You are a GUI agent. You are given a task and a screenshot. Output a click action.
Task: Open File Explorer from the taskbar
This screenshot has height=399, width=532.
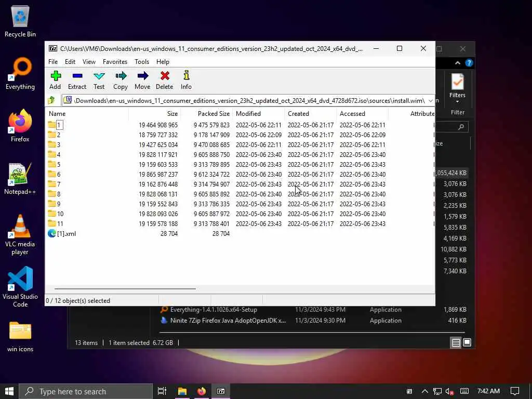point(182,391)
